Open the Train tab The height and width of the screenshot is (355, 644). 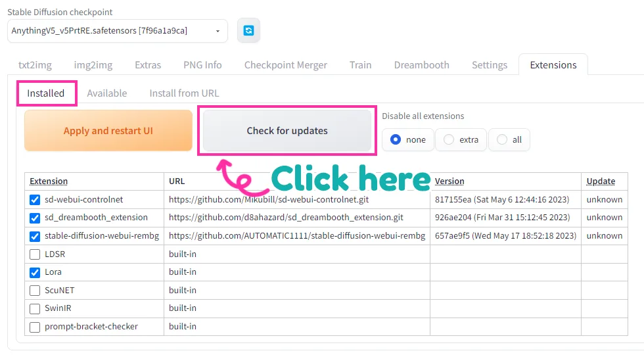pyautogui.click(x=361, y=65)
